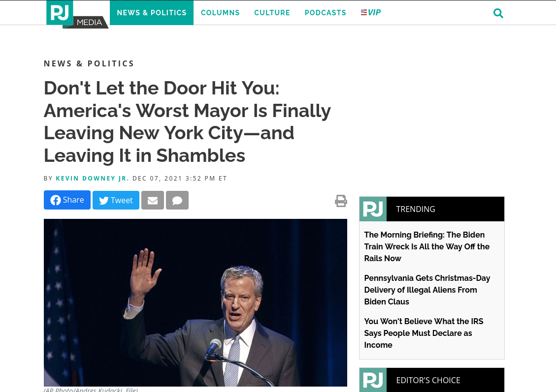
Task: Click the PJ logo beside Editor's Choice
Action: pos(373,380)
